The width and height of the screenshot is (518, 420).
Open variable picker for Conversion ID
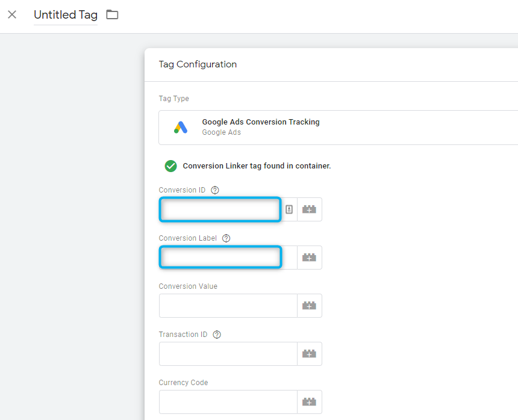pos(310,209)
